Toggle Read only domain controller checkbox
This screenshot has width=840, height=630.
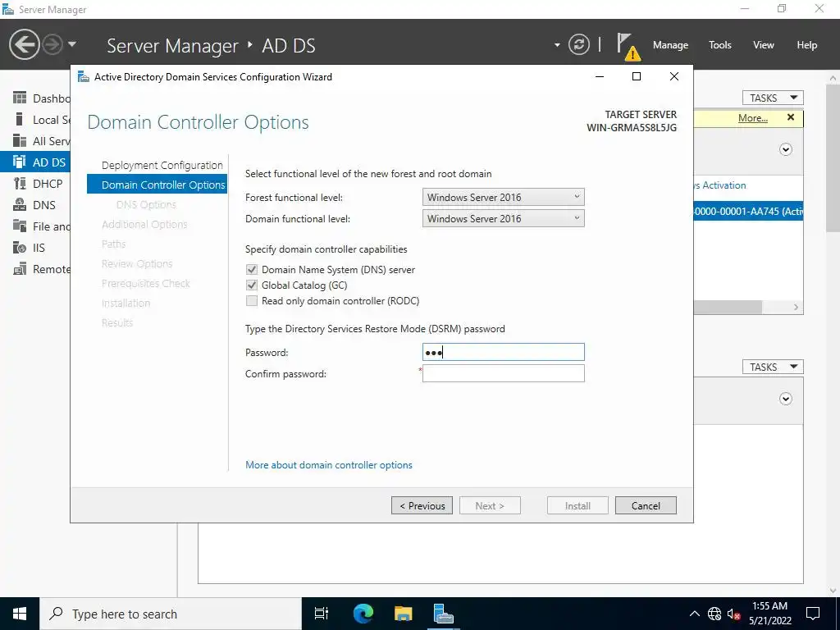[x=252, y=300]
